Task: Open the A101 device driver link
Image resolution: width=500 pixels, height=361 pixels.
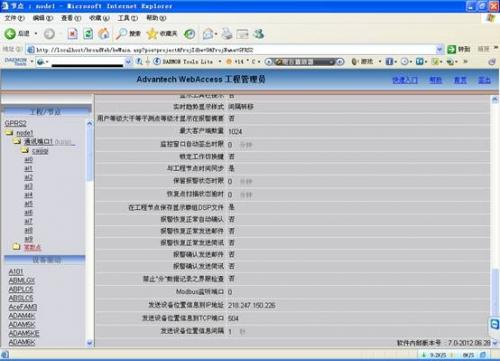Action: point(16,272)
